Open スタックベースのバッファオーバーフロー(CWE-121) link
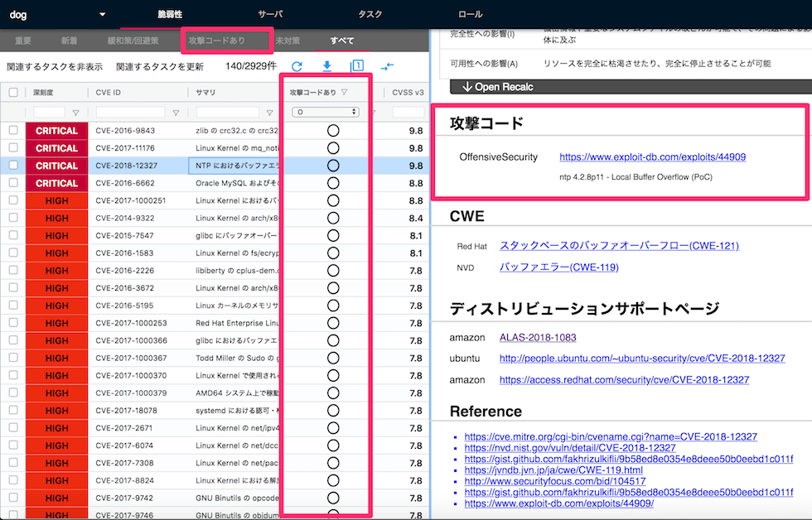The height and width of the screenshot is (520, 812). pos(620,246)
